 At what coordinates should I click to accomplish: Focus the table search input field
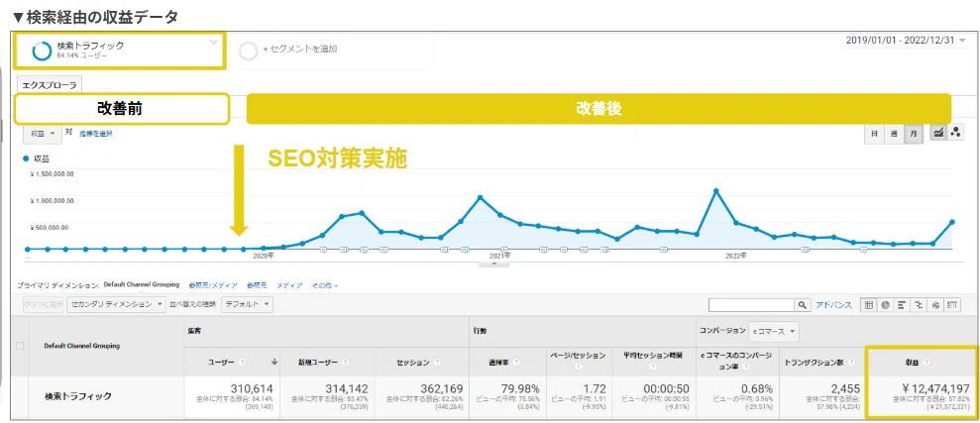751,305
